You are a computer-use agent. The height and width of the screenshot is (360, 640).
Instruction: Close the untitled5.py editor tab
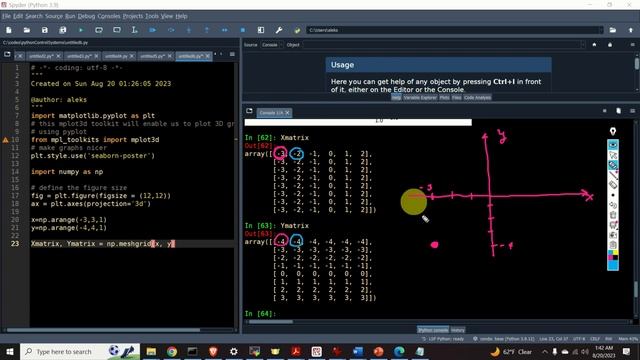click(x=169, y=56)
